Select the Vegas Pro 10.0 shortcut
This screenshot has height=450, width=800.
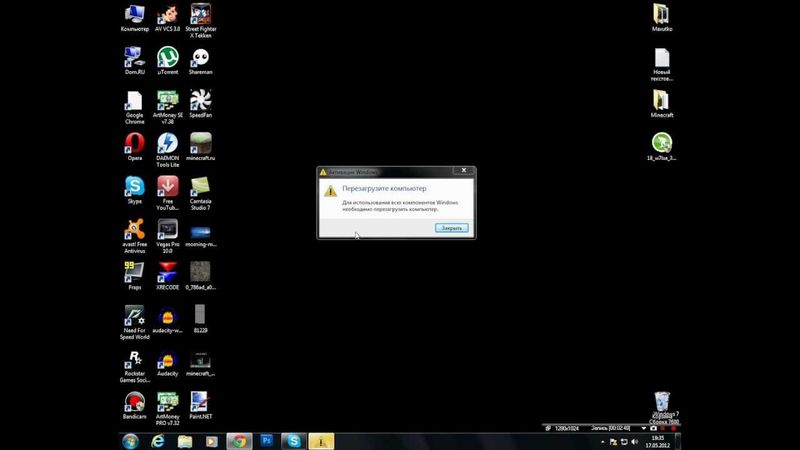(x=167, y=236)
